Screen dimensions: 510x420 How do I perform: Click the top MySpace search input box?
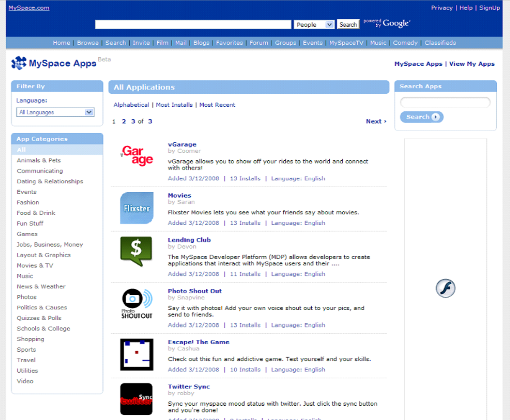point(193,25)
